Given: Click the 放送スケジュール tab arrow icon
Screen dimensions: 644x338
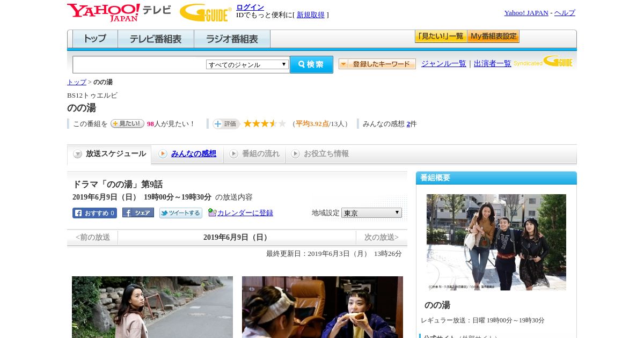Looking at the screenshot, I should (78, 154).
